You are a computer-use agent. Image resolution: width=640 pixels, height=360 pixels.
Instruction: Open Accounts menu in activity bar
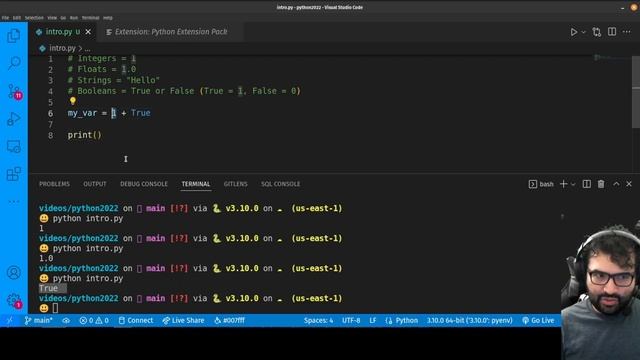(13, 272)
